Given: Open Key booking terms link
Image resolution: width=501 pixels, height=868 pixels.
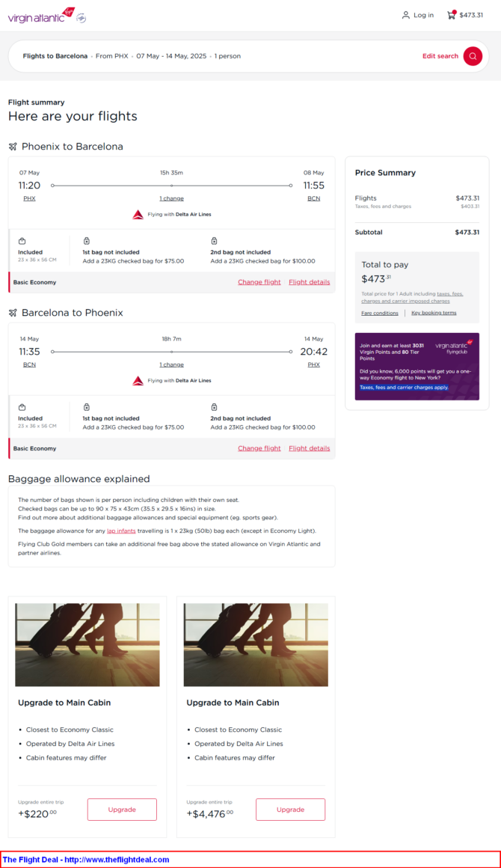Looking at the screenshot, I should (434, 313).
